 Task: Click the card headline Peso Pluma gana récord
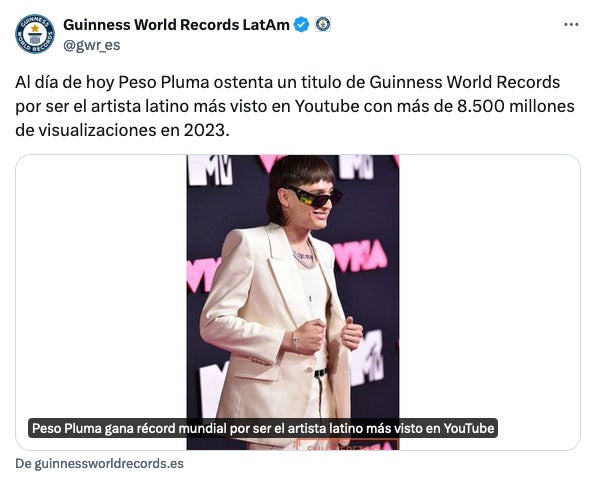(x=263, y=428)
